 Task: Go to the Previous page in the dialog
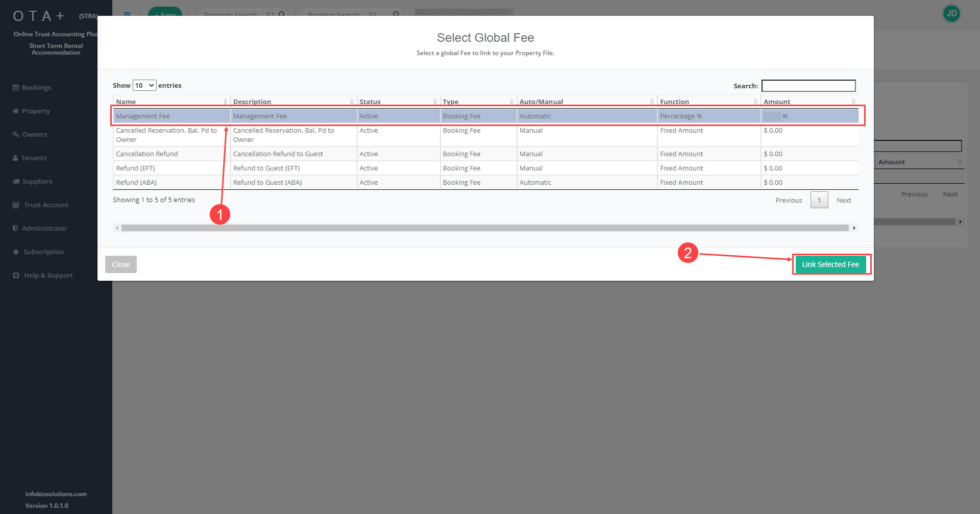point(789,201)
